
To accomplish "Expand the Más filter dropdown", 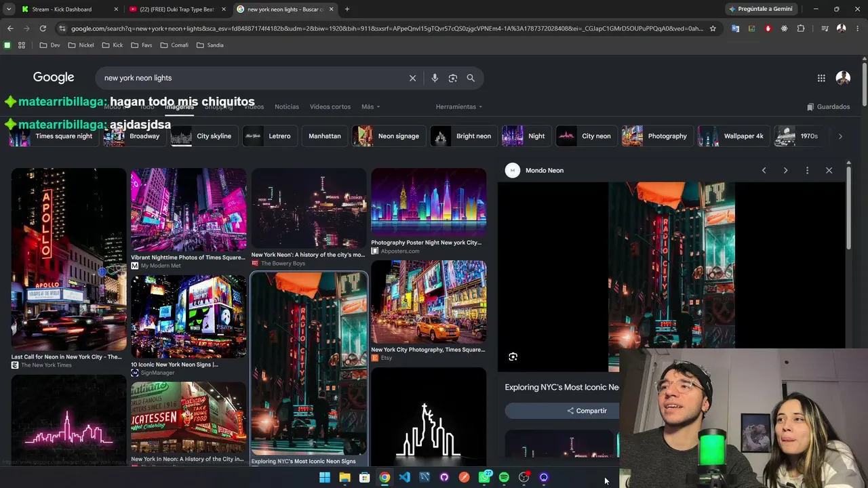I will pos(370,106).
